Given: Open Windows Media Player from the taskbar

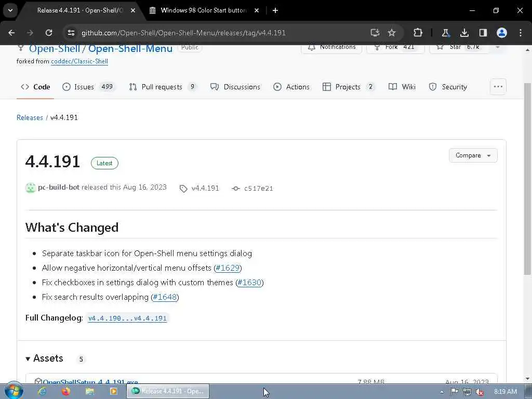Looking at the screenshot, I should (113, 391).
